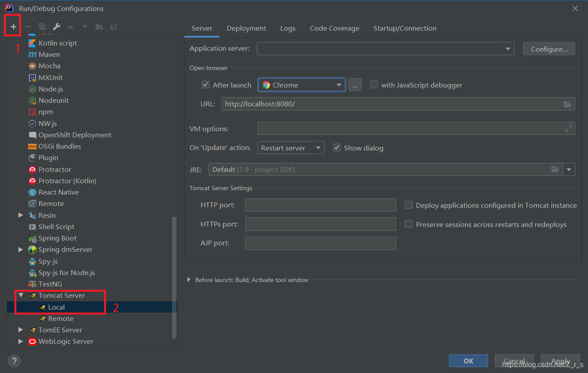Enable with JavaScript debugger checkbox
Viewport: 588px width, 373px height.
(x=374, y=85)
